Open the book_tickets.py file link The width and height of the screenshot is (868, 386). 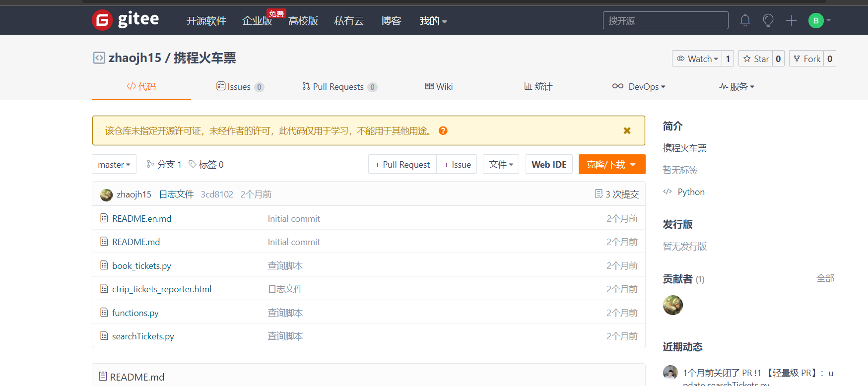[x=141, y=265]
